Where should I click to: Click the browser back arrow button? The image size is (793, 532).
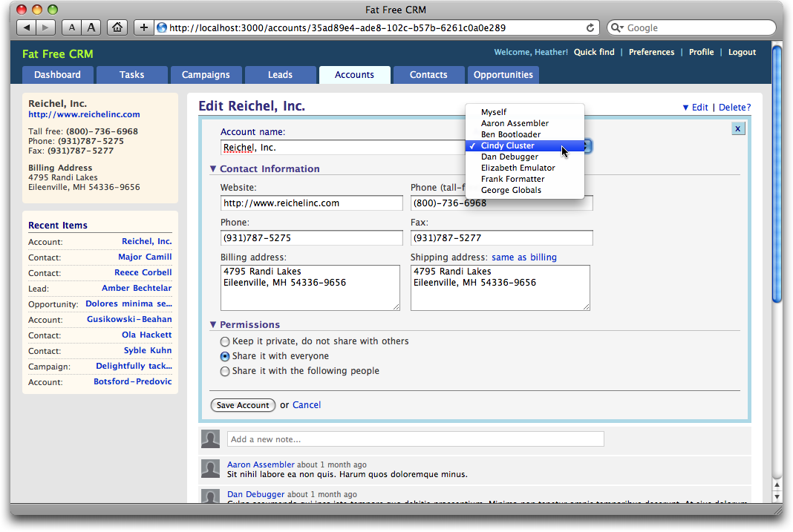[27, 28]
